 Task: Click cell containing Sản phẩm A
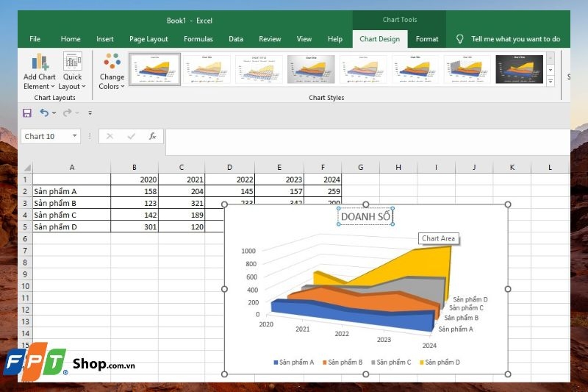[71, 191]
